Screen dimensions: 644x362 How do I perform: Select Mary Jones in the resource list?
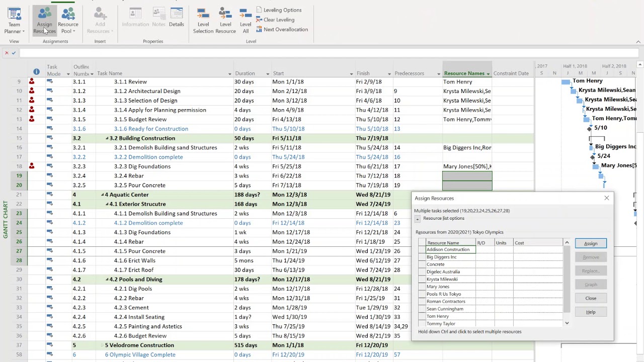click(x=441, y=286)
